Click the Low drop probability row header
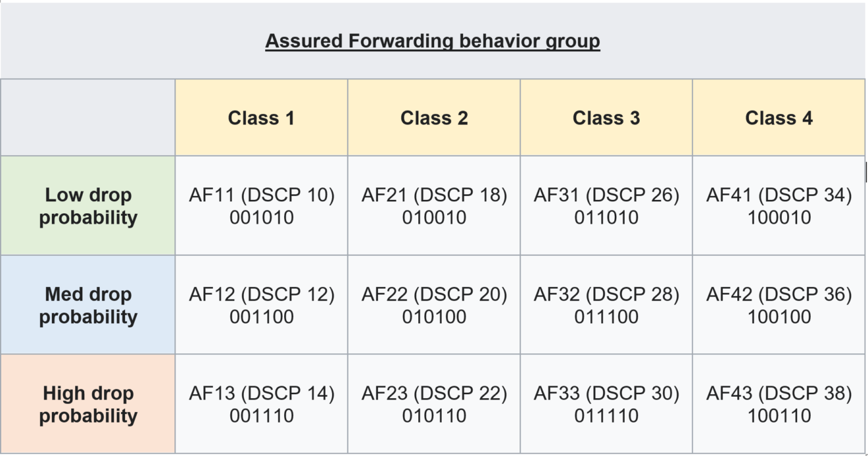Image resolution: width=868 pixels, height=456 pixels. pos(87,206)
